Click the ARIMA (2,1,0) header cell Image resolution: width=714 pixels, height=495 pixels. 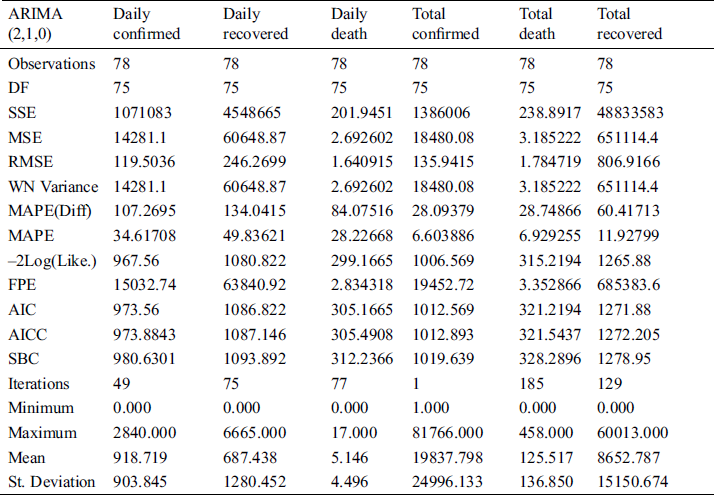pos(36,24)
